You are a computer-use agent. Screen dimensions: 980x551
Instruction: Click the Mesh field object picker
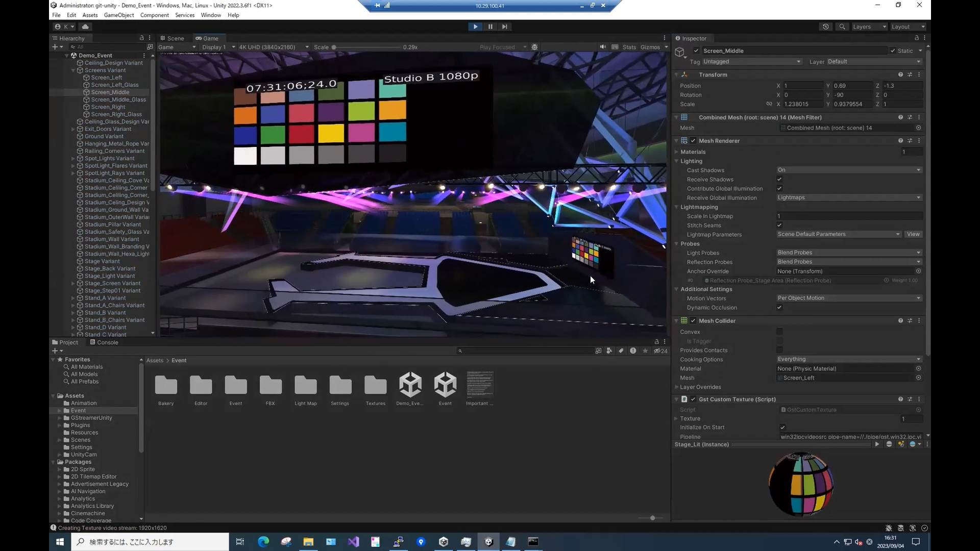[918, 128]
